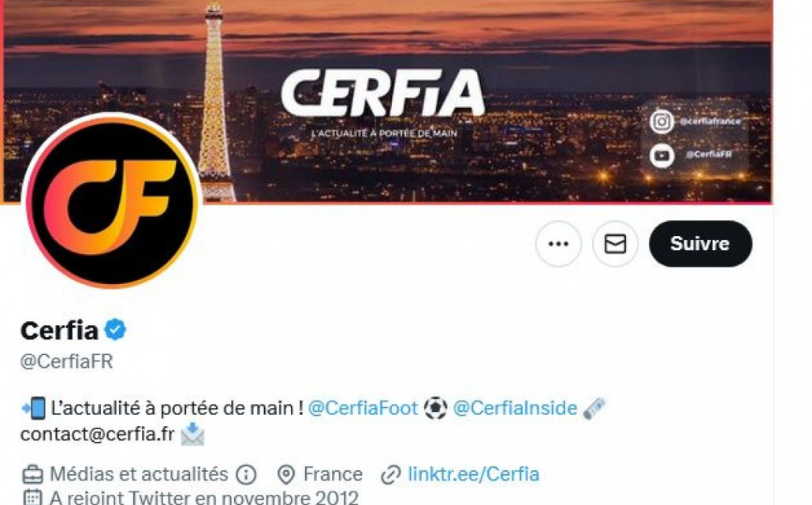The width and height of the screenshot is (812, 505).
Task: Click the location pin icon near France
Action: [x=286, y=474]
